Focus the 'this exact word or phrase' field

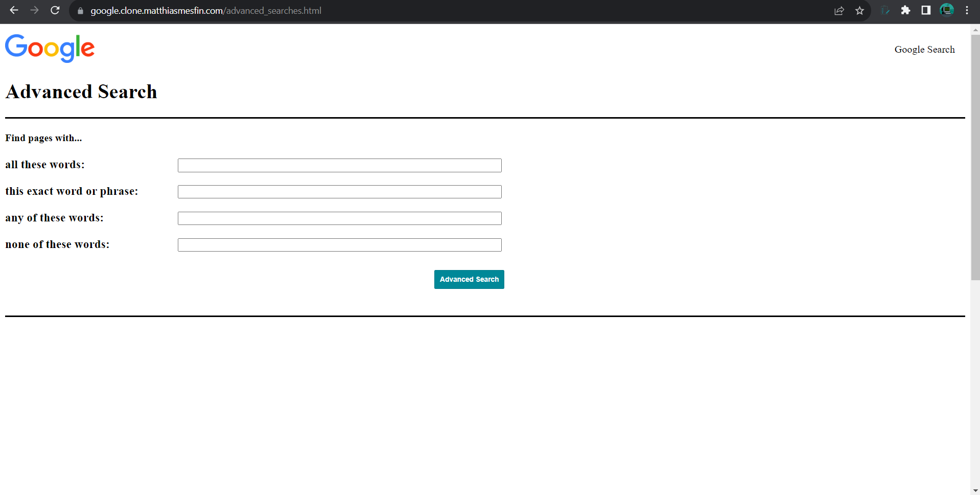pyautogui.click(x=340, y=192)
